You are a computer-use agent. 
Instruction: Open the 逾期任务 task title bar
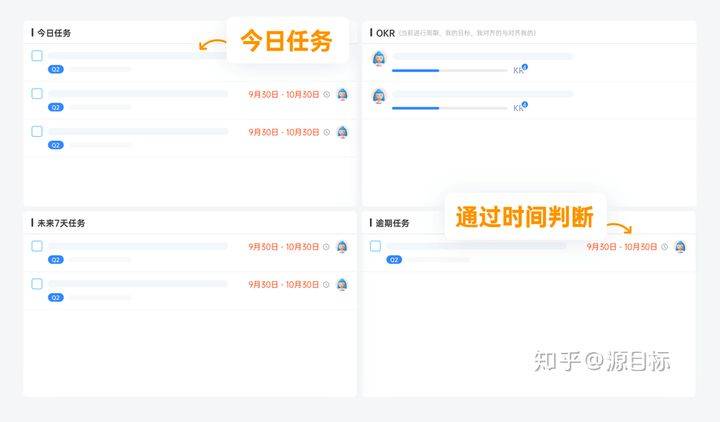[476, 246]
